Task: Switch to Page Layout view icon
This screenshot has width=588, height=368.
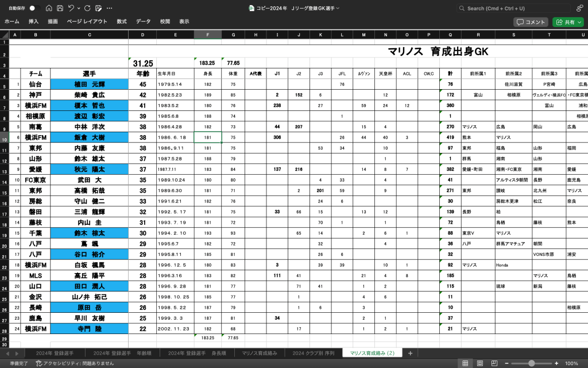Action: point(480,363)
